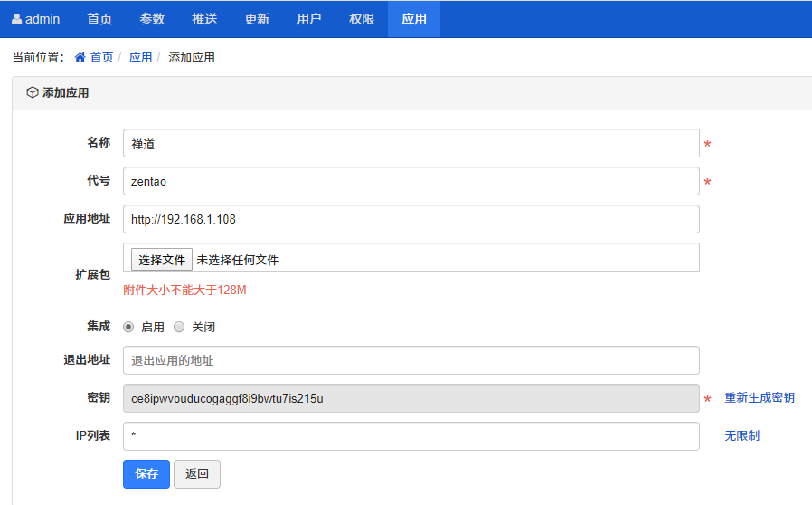Screen dimensions: 812x505
Task: Go to the 更新 tab
Action: (x=257, y=19)
